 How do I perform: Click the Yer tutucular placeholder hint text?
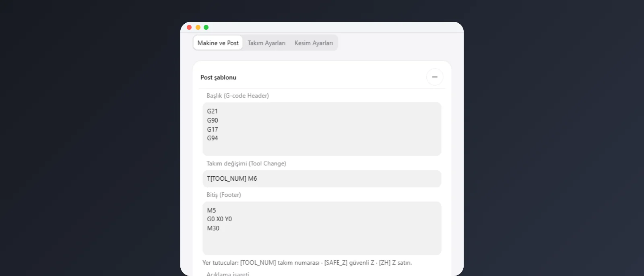[307, 263]
